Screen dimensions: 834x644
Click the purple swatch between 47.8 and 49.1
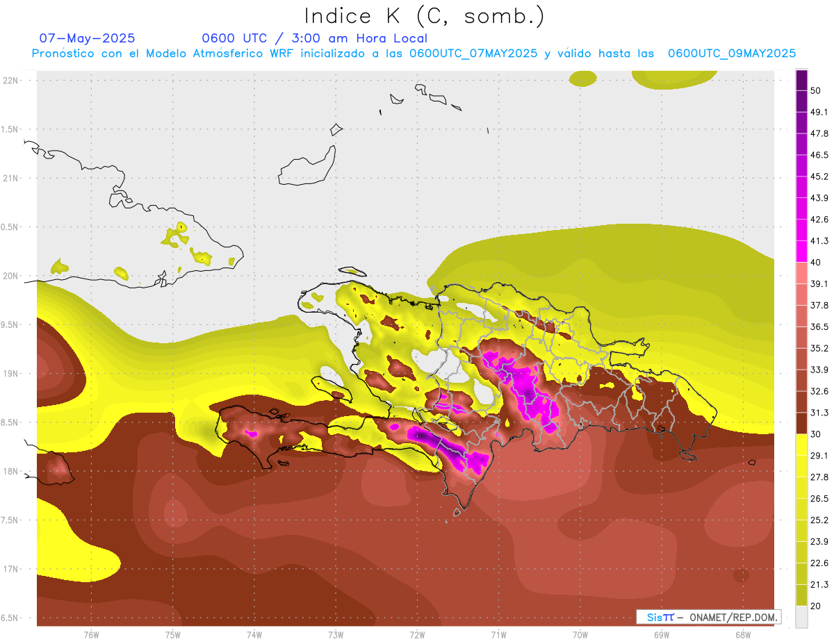click(802, 122)
